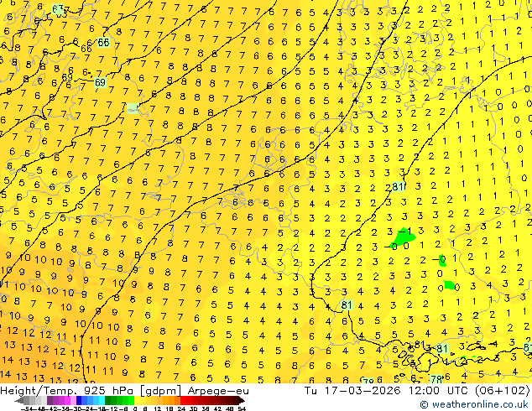Pick the bright red swatch in the legend

(x=184, y=401)
